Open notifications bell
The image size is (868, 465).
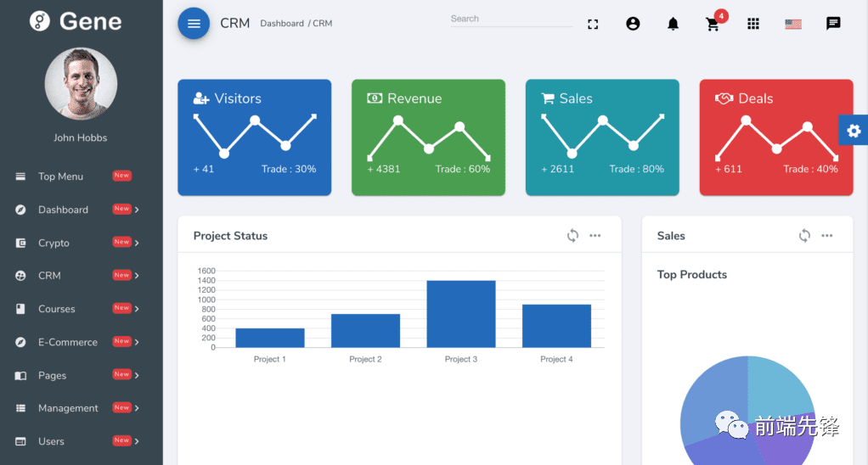coord(673,24)
